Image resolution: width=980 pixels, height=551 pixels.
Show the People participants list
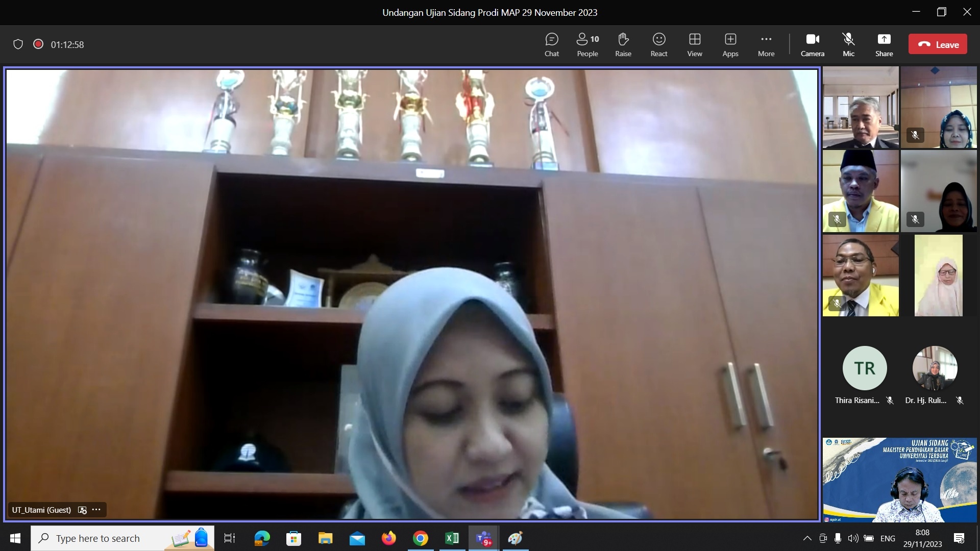point(587,44)
